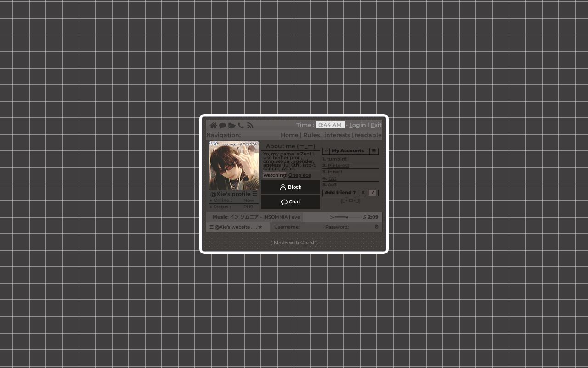Image resolution: width=588 pixels, height=368 pixels.
Task: Click the music note icon
Action: (365, 217)
